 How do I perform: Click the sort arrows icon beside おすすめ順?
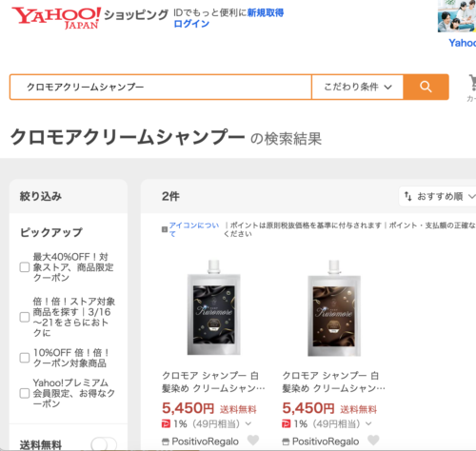pyautogui.click(x=408, y=196)
